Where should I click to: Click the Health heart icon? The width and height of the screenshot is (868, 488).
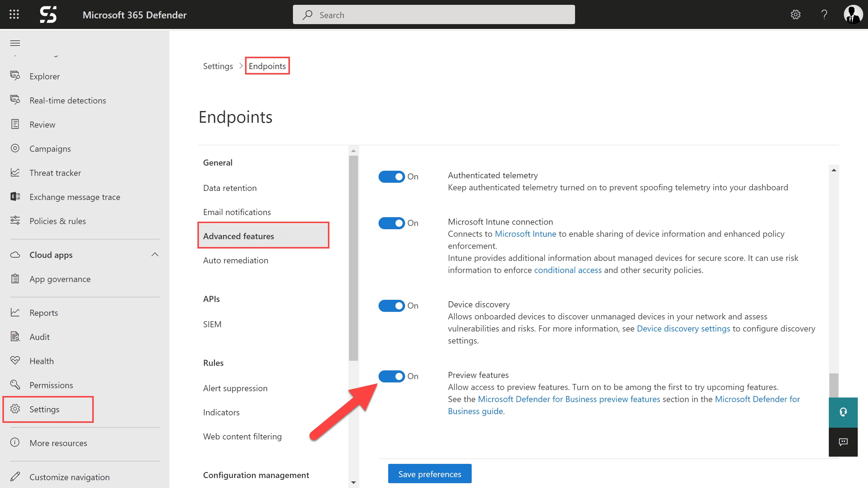pos(15,360)
